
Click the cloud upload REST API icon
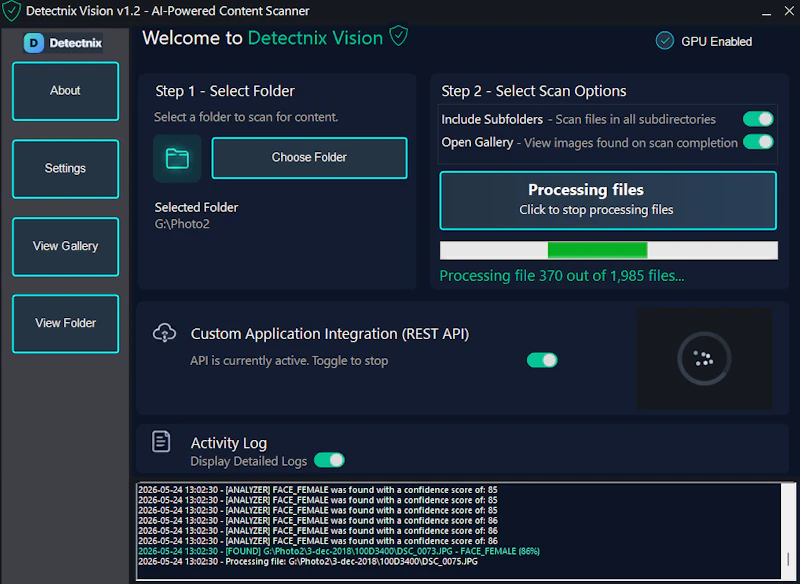point(164,333)
